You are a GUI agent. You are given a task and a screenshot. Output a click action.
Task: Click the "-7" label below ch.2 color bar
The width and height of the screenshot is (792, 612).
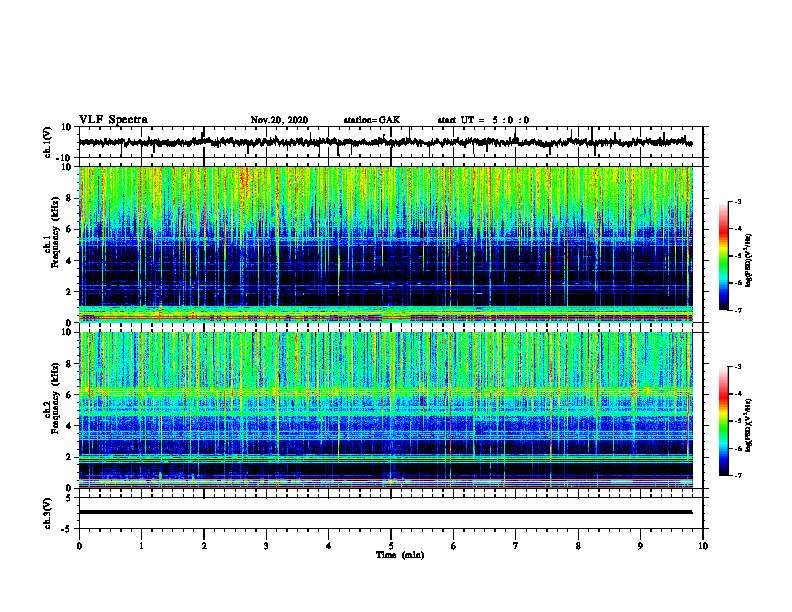pyautogui.click(x=737, y=475)
